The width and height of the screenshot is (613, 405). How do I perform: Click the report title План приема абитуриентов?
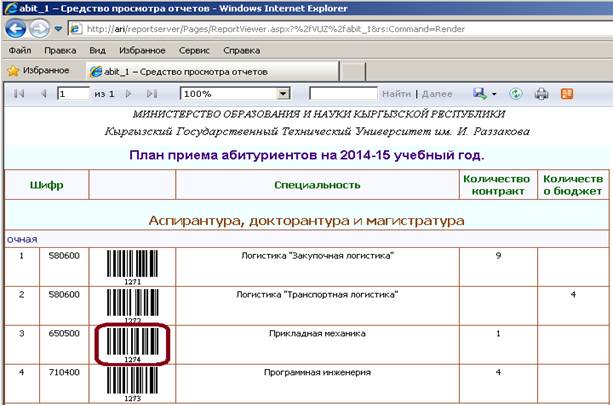pos(306,155)
